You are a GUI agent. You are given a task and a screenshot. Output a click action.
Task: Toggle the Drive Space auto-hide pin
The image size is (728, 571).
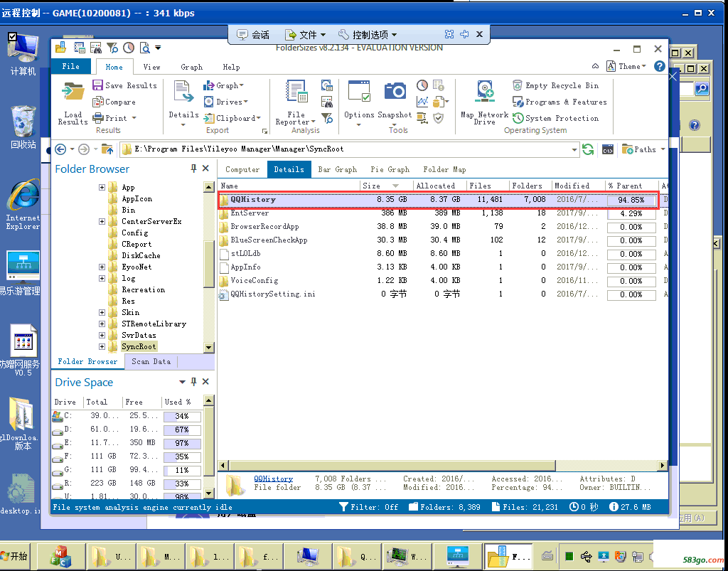point(193,382)
